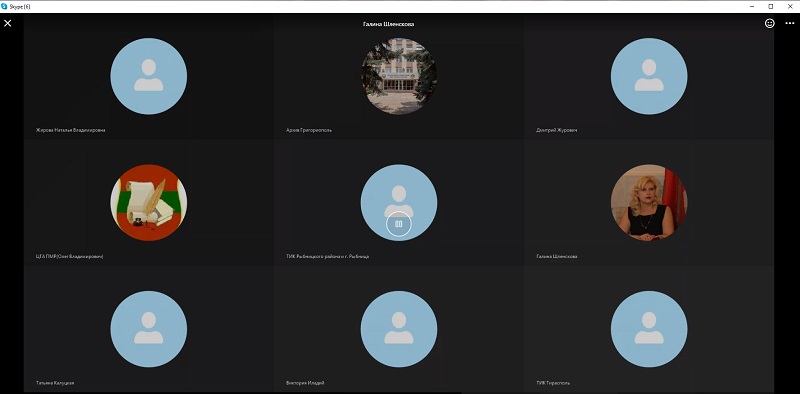Click name label Архив Григориополь
The height and width of the screenshot is (394, 800).
(309, 130)
